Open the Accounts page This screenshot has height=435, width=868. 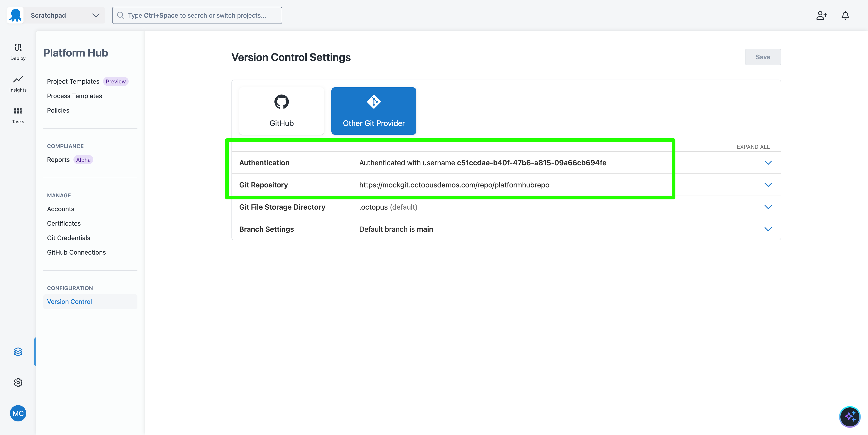(61, 209)
